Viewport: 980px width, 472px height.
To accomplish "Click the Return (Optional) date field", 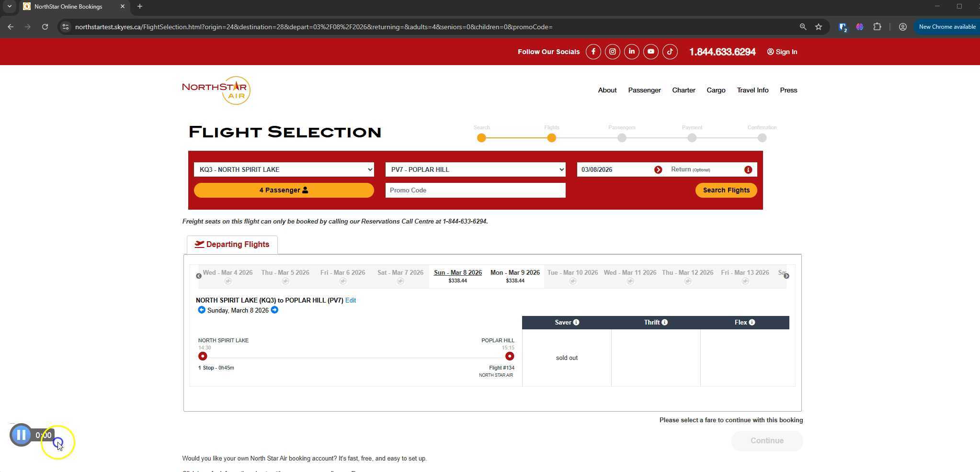I will click(706, 170).
